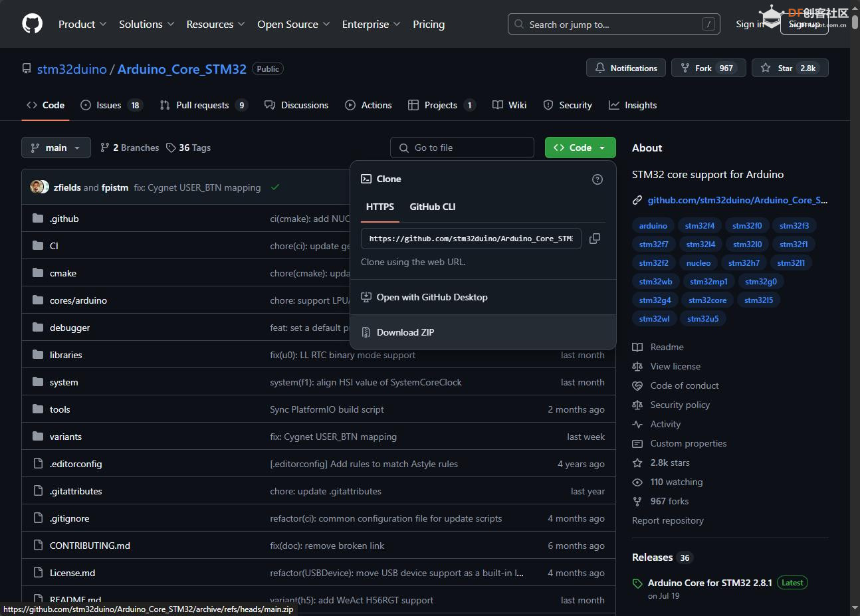Click the zfields contributor avatar
The height and width of the screenshot is (616, 860).
pyautogui.click(x=37, y=187)
